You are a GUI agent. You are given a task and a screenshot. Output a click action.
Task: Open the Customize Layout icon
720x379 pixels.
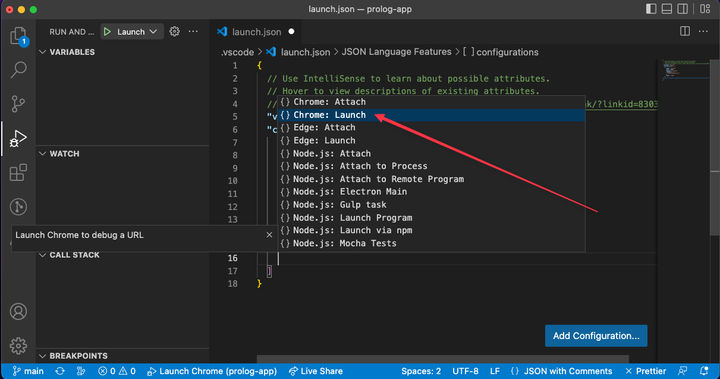point(705,9)
